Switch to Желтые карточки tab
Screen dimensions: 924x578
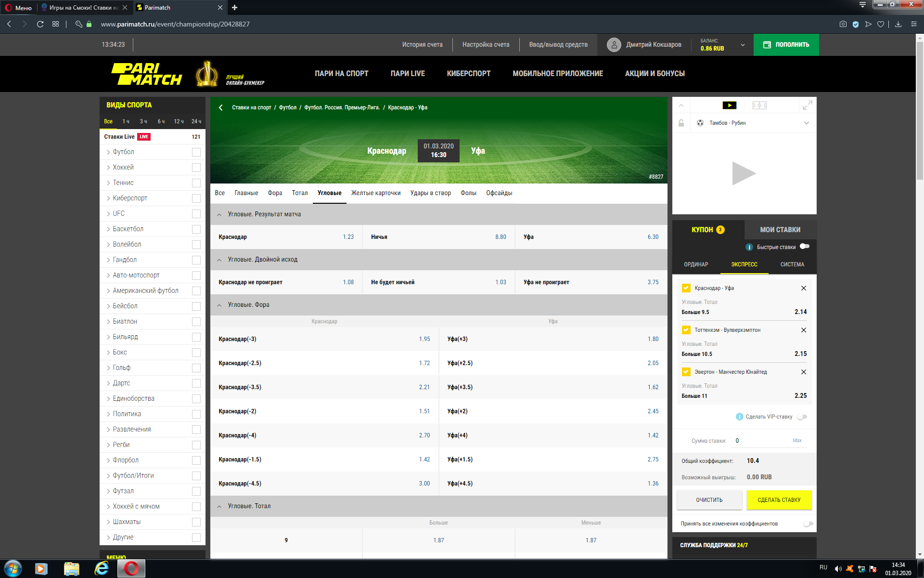(x=376, y=193)
